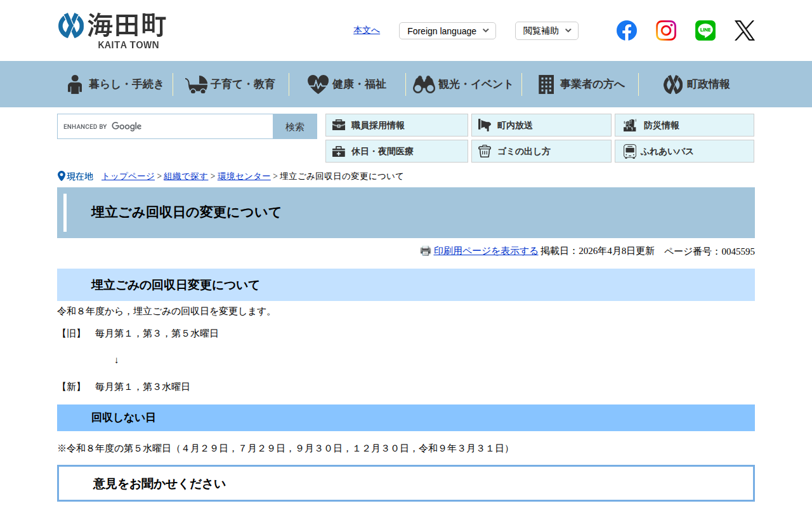Open the 健康・福祉 menu
Viewport: 812px width, 508px height.
click(347, 84)
